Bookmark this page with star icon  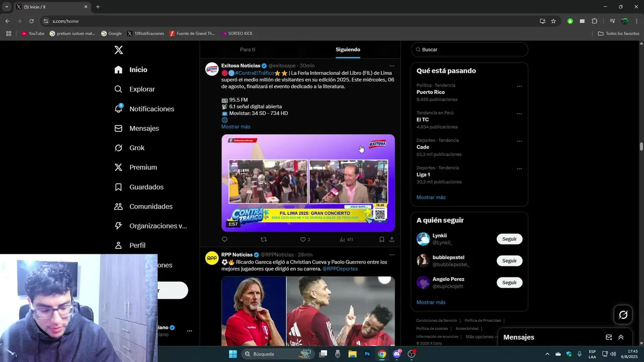pyautogui.click(x=553, y=21)
